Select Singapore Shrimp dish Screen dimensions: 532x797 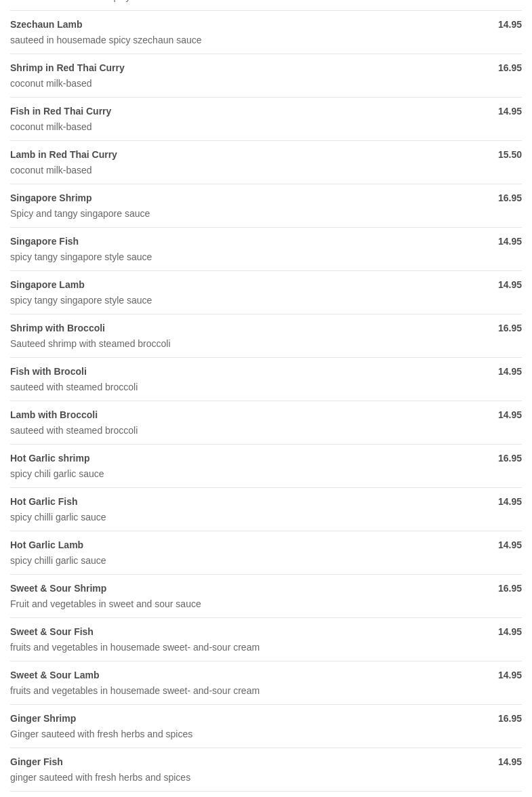pyautogui.click(x=51, y=198)
